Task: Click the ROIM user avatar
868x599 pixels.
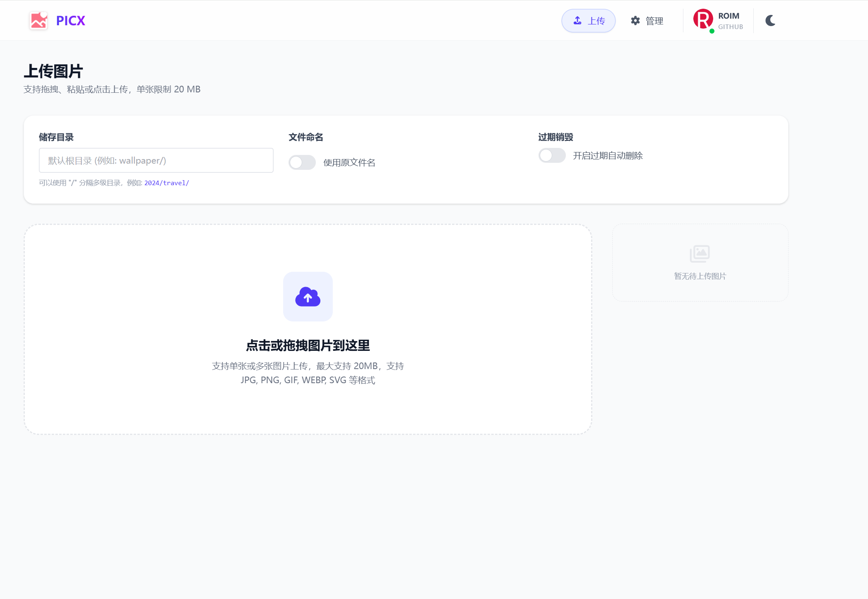Action: click(703, 19)
